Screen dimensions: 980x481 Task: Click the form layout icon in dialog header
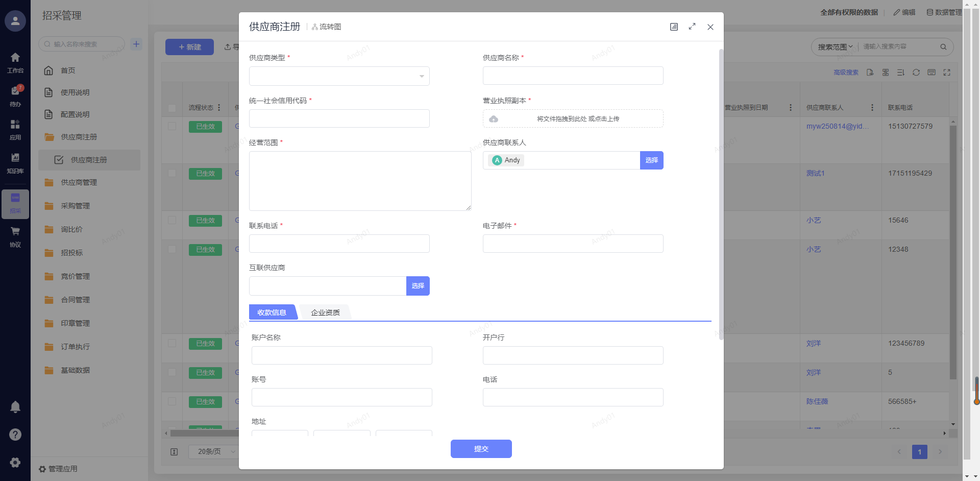(674, 27)
